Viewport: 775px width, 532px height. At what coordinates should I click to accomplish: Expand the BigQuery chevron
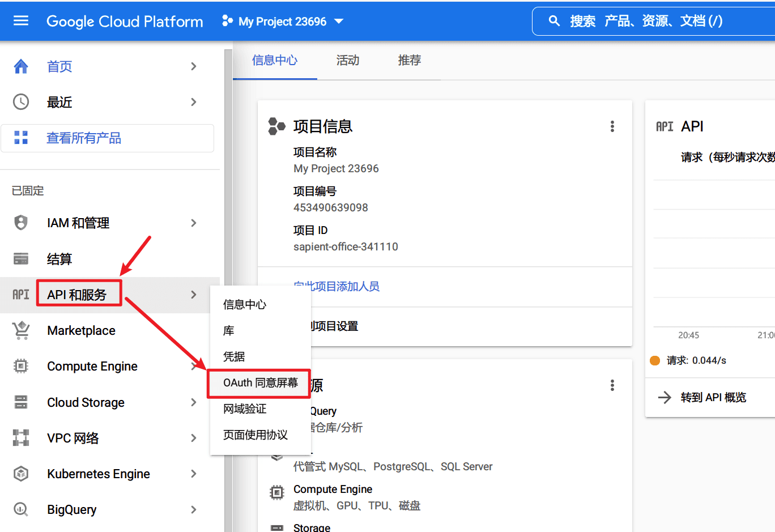[x=194, y=509]
